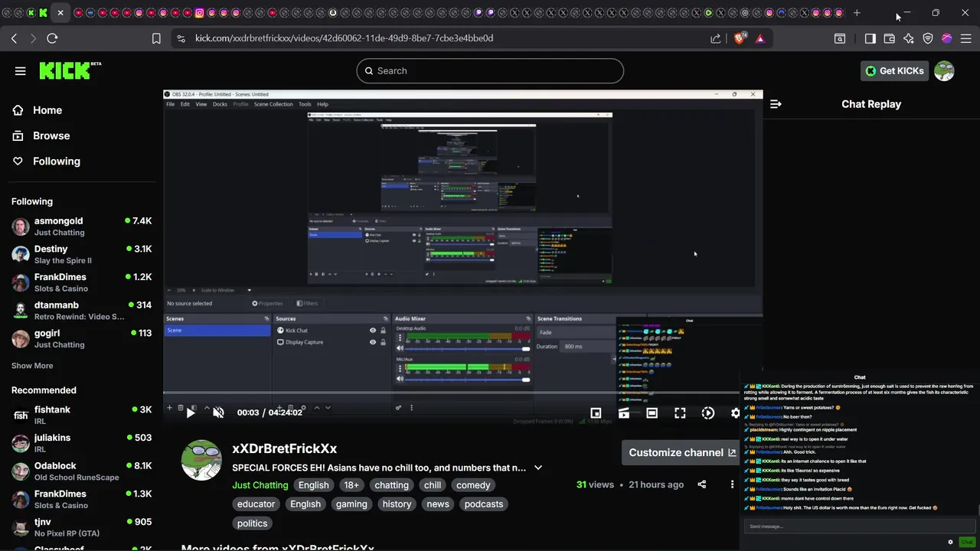Expand the stream title description
Image resolution: width=980 pixels, height=551 pixels.
(538, 468)
